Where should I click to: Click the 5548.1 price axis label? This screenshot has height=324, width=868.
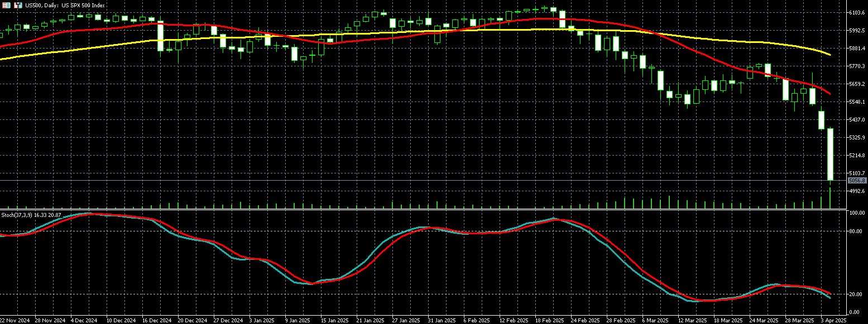[856, 102]
